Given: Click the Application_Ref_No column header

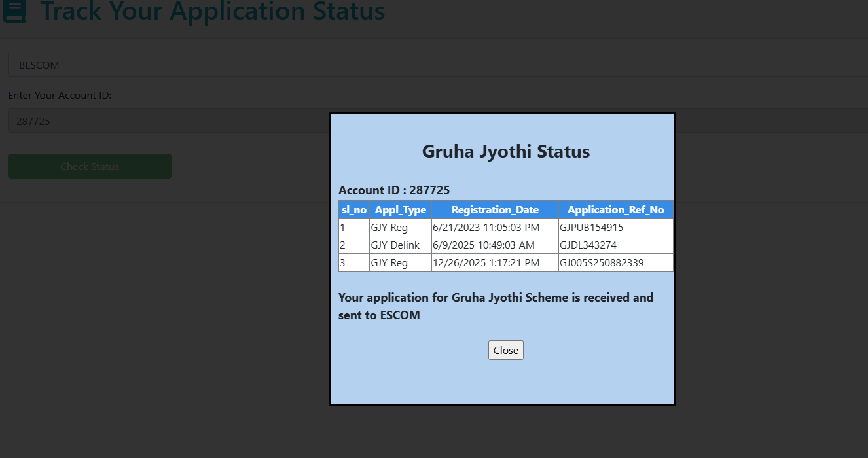Looking at the screenshot, I should (615, 210).
